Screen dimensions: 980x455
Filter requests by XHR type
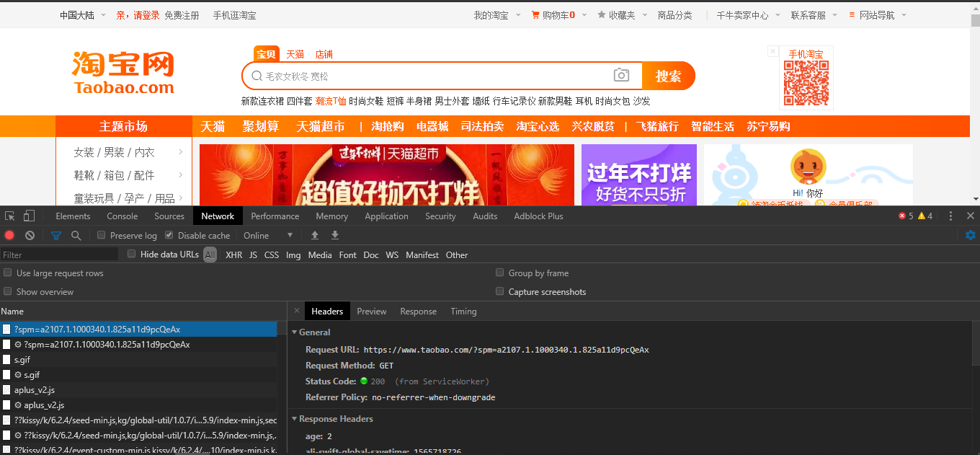[x=234, y=255]
